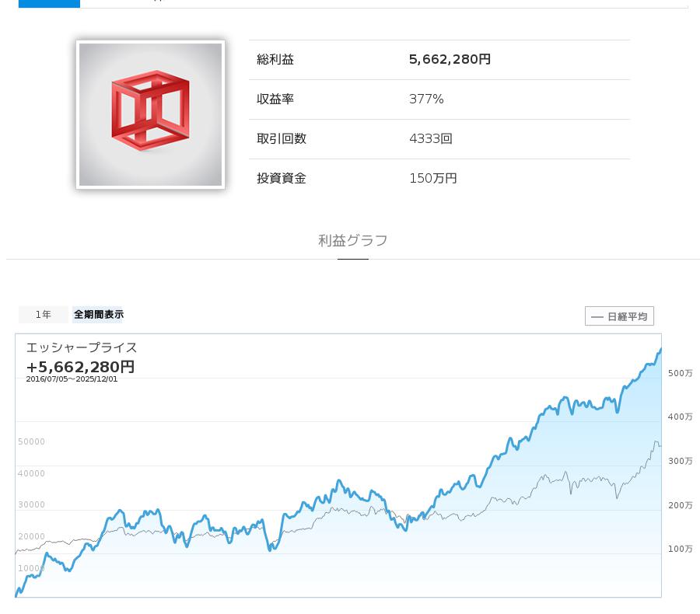Click the +5,662,280円 figure in chart
Screen dimensions: 700x614
[x=80, y=366]
